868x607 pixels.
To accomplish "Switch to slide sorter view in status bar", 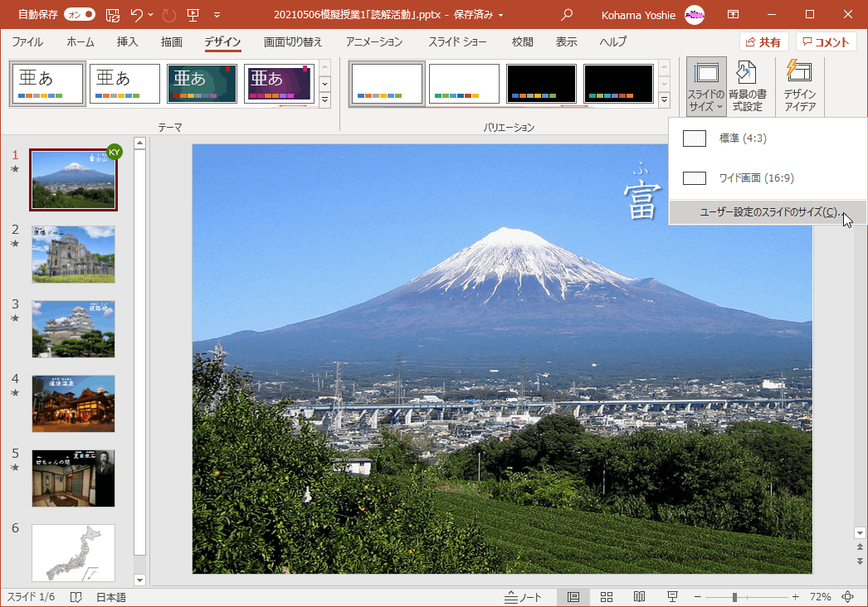I will [607, 596].
